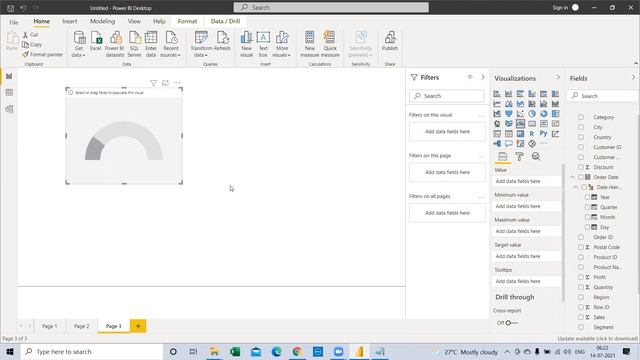Pick the Treemap visualization
Viewport: 640px width, 360px height.
coord(556,114)
